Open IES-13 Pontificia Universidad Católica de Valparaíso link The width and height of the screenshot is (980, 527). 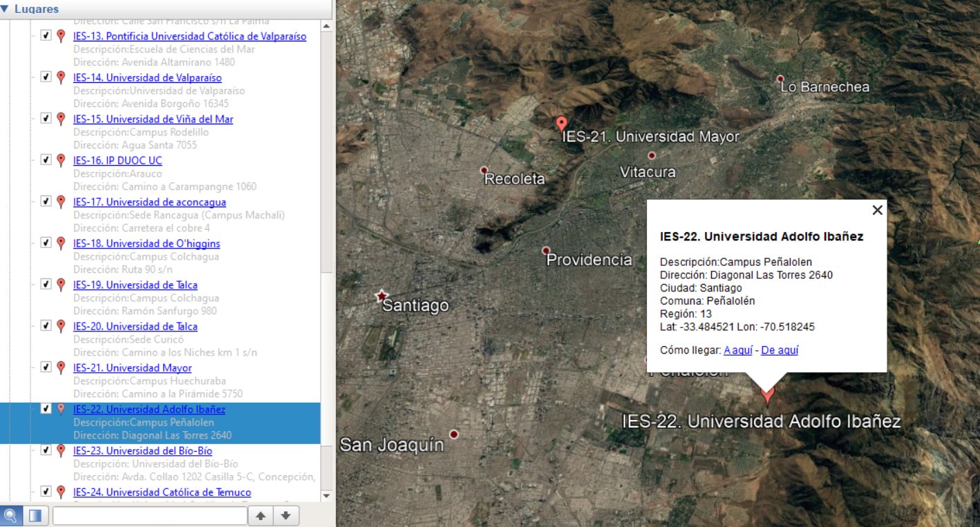click(190, 36)
